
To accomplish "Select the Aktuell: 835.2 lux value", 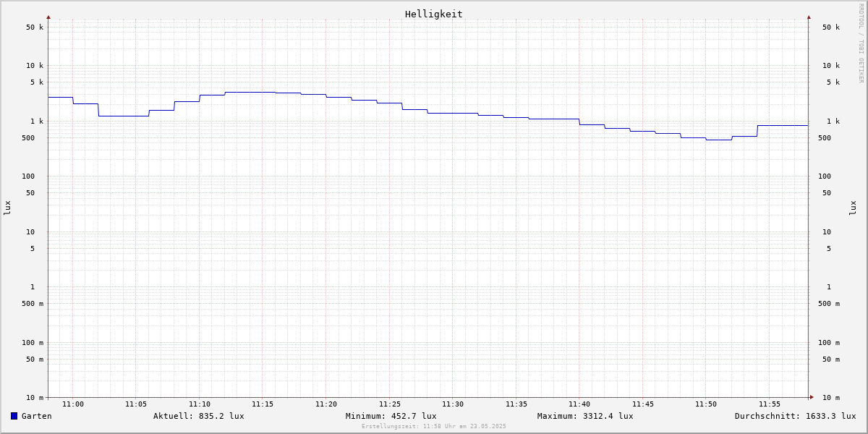I will 199,416.
